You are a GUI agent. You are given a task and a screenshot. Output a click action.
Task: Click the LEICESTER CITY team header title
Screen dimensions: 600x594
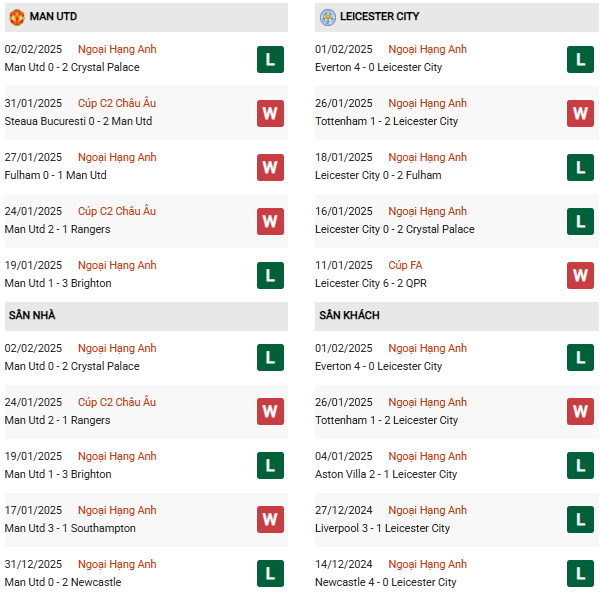[380, 17]
